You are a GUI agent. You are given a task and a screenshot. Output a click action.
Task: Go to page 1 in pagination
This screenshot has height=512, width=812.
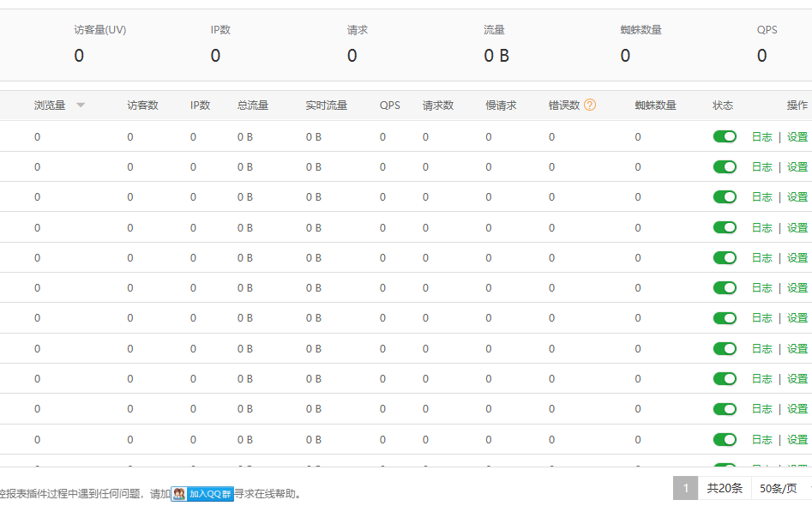[x=686, y=488]
